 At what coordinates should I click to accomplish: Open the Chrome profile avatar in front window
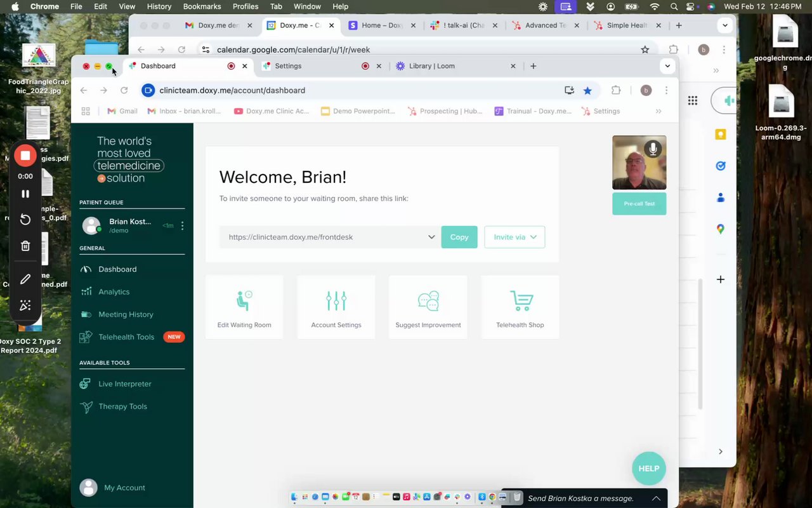click(646, 90)
